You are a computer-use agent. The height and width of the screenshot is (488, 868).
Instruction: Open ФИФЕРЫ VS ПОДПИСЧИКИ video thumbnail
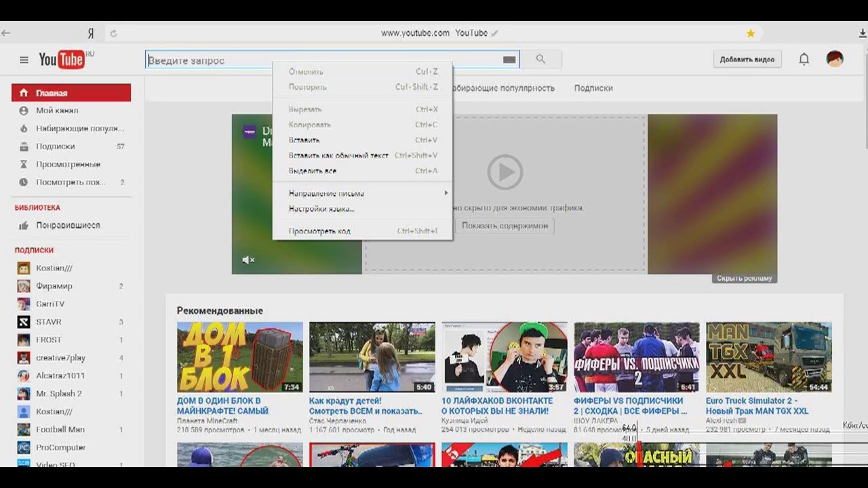(x=637, y=357)
